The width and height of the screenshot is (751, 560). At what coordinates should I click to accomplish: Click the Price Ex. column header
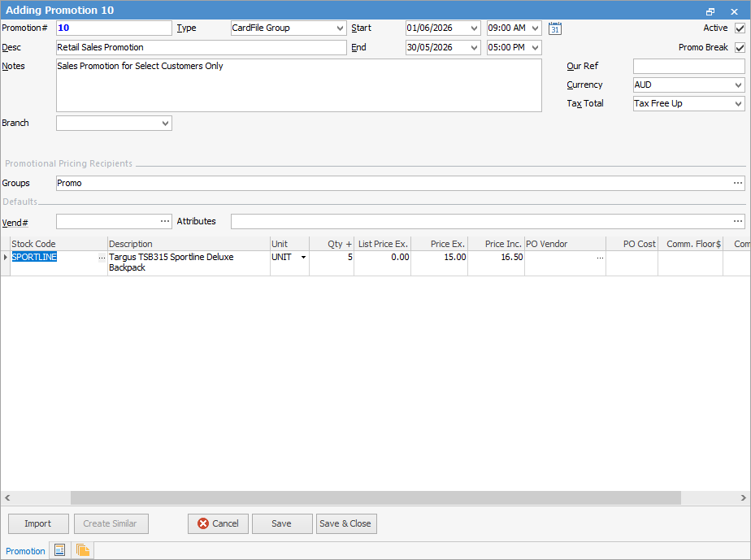(439, 244)
